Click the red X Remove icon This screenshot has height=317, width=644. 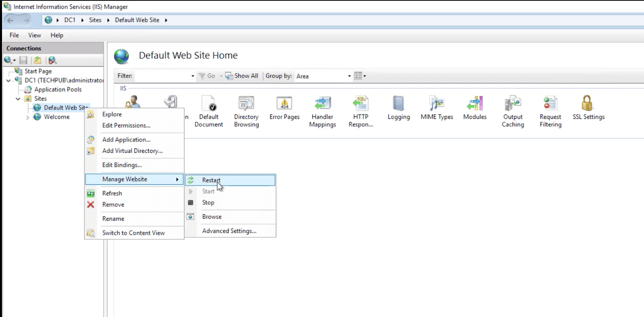tap(91, 205)
